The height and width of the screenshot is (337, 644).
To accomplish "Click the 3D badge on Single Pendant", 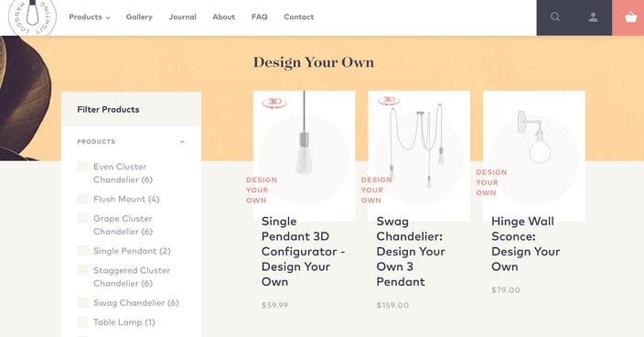I will click(x=274, y=103).
